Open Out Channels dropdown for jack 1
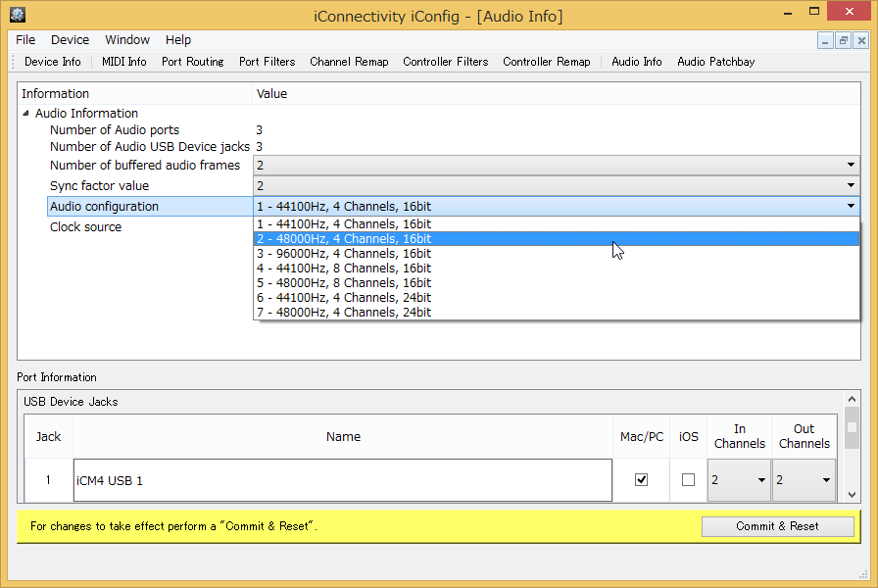Image resolution: width=878 pixels, height=588 pixels. pyautogui.click(x=804, y=480)
